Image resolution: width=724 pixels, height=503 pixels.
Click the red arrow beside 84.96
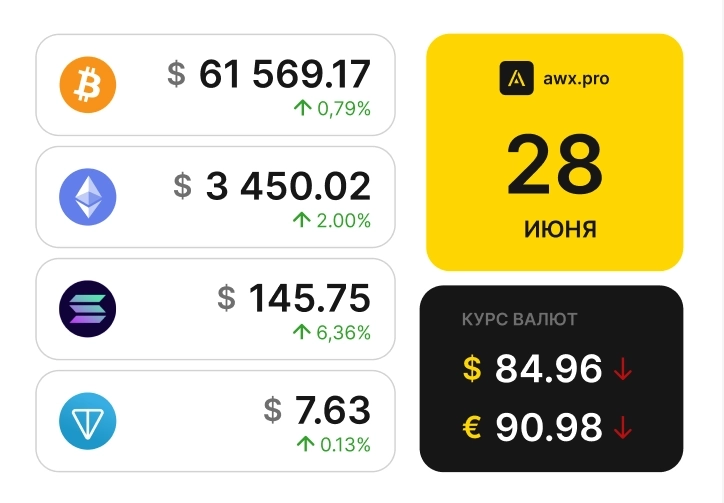[624, 370]
